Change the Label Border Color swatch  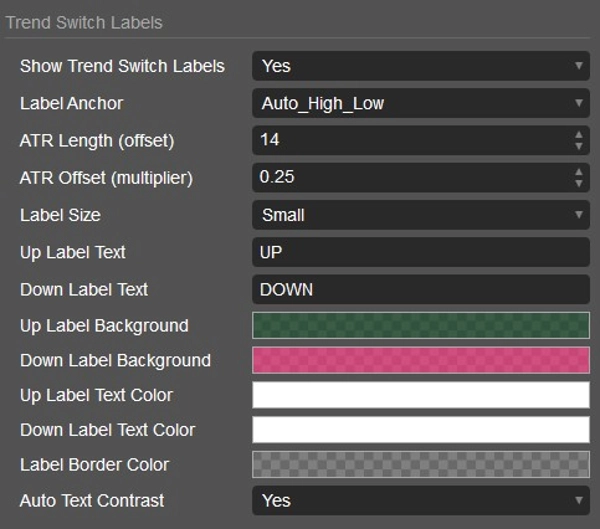420,465
